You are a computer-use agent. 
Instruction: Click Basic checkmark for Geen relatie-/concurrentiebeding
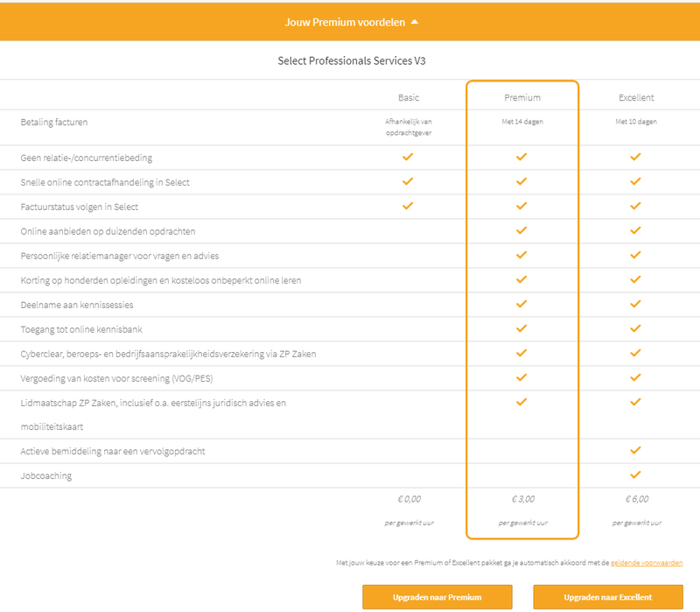point(408,158)
